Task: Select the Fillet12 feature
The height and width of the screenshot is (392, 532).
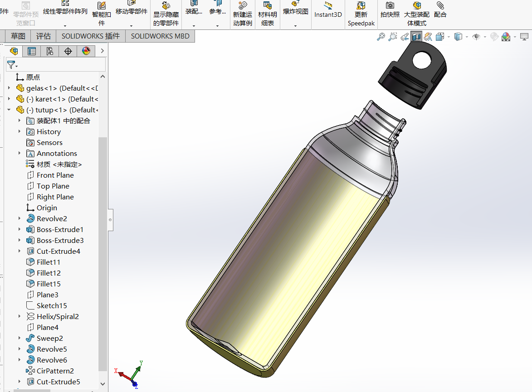Action: pyautogui.click(x=44, y=273)
